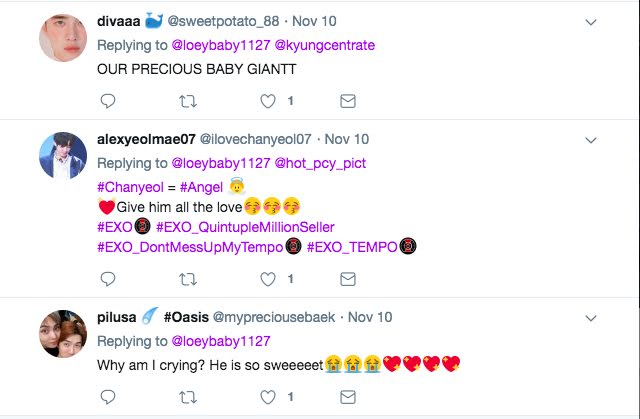640x419 pixels.
Task: Reply to divaaa's tweet
Action: pos(108,101)
